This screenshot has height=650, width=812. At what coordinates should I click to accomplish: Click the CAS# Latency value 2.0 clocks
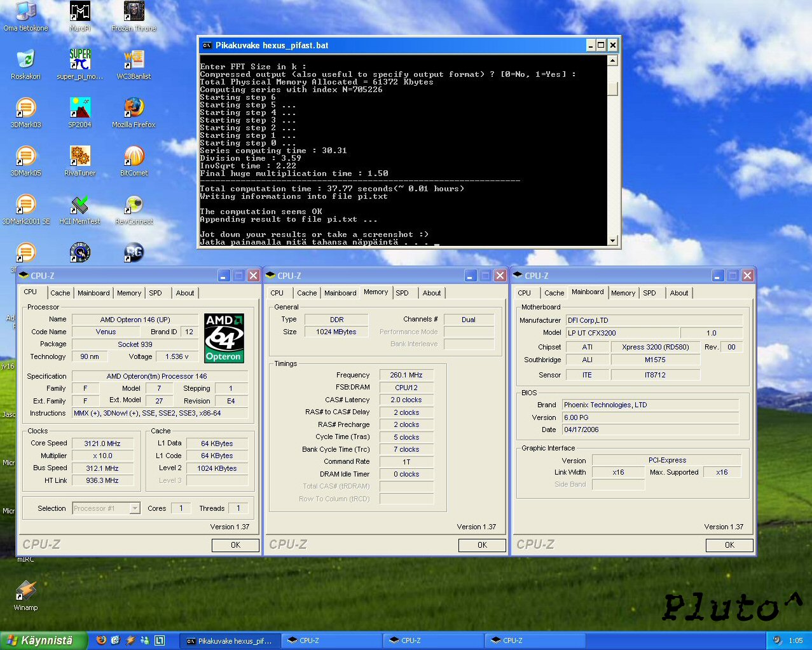[x=406, y=400]
